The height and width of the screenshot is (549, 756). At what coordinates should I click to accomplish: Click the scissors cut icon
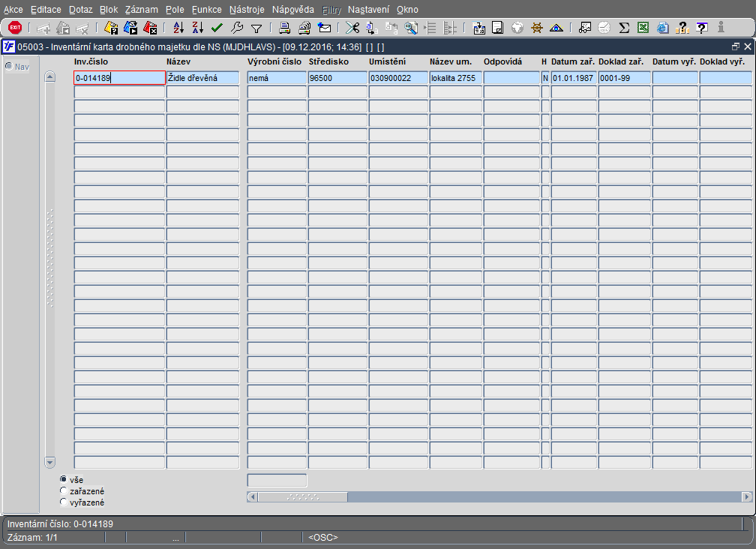tap(352, 28)
